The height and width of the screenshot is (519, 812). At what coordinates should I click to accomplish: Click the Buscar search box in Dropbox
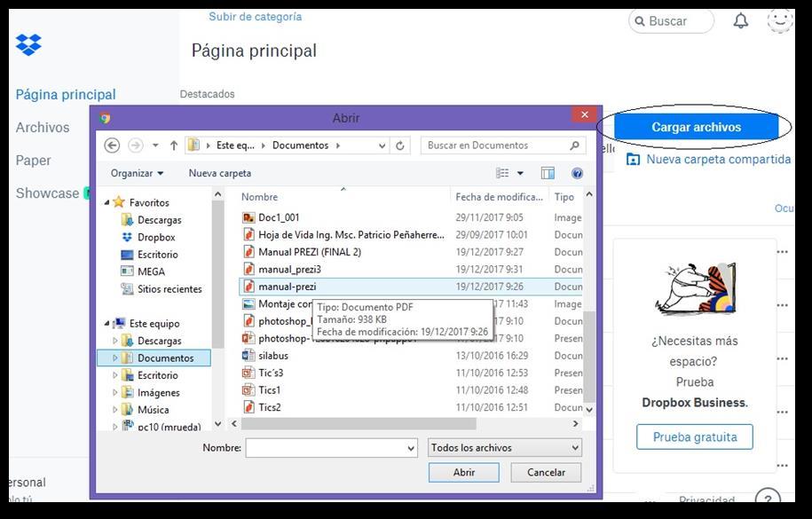pos(671,21)
